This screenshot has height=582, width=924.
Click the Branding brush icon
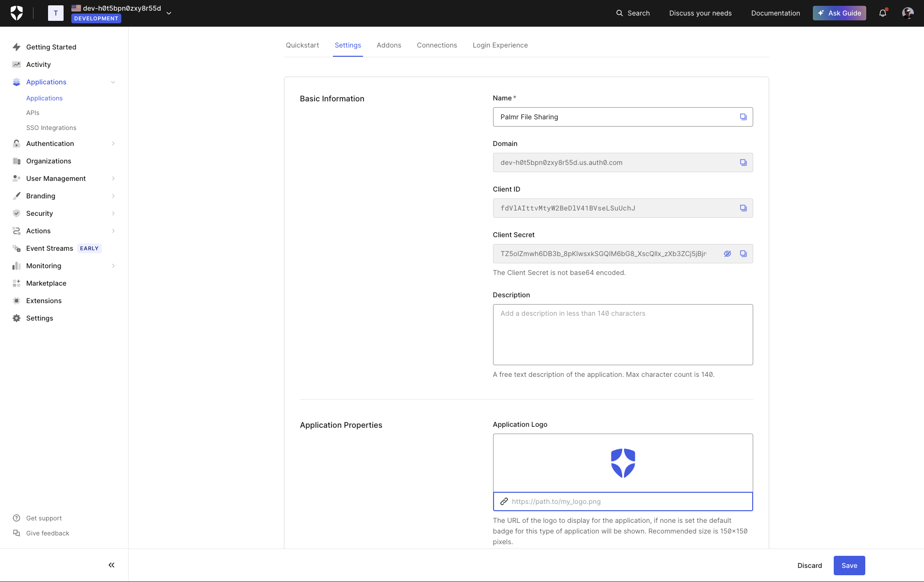(x=16, y=196)
